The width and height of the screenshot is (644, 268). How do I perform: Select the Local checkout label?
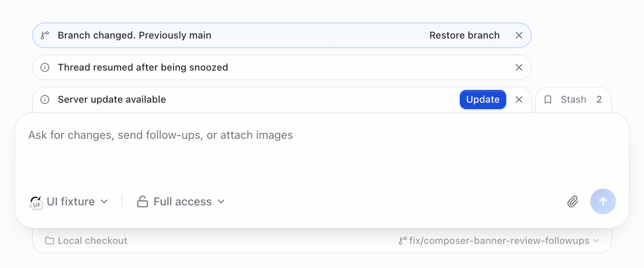[x=93, y=241]
